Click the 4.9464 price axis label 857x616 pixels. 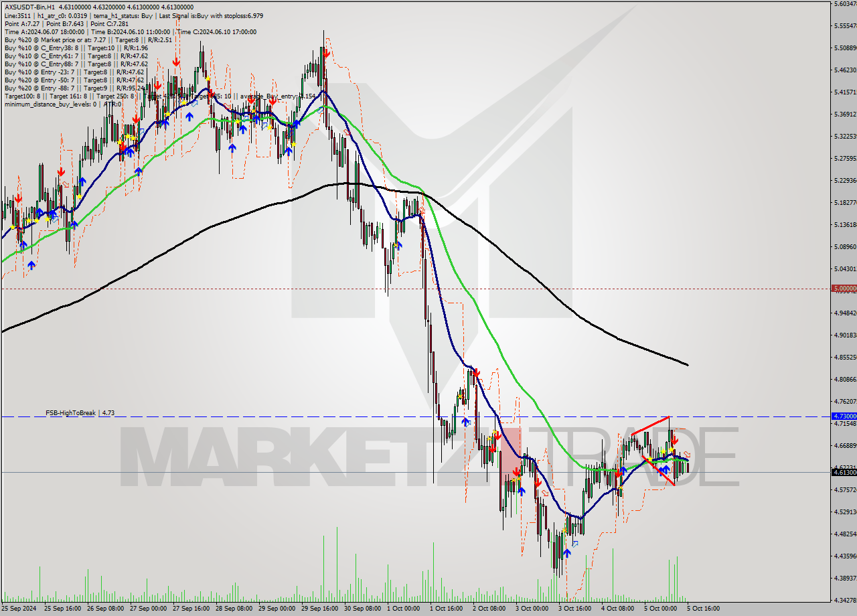(x=844, y=313)
